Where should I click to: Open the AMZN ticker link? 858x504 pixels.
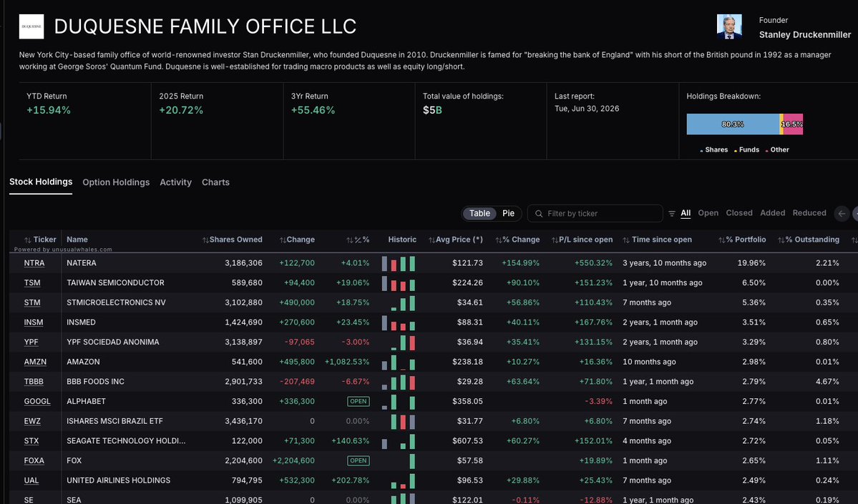point(35,362)
